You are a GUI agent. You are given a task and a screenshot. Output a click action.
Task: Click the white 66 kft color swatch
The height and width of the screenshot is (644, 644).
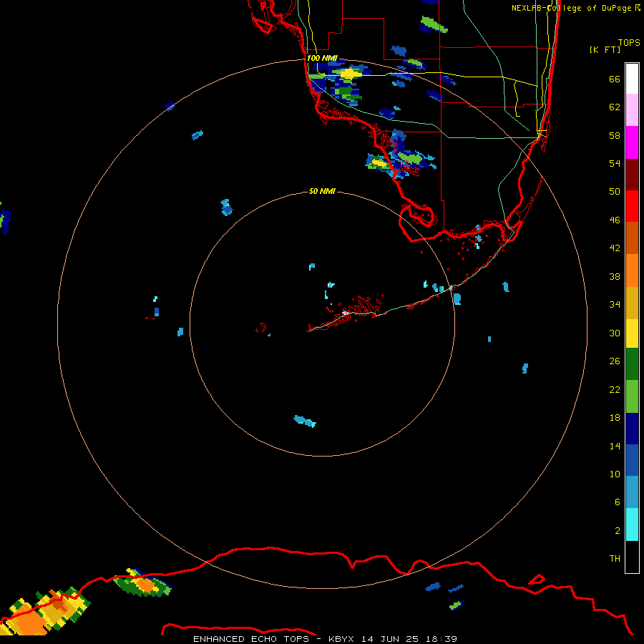point(632,79)
